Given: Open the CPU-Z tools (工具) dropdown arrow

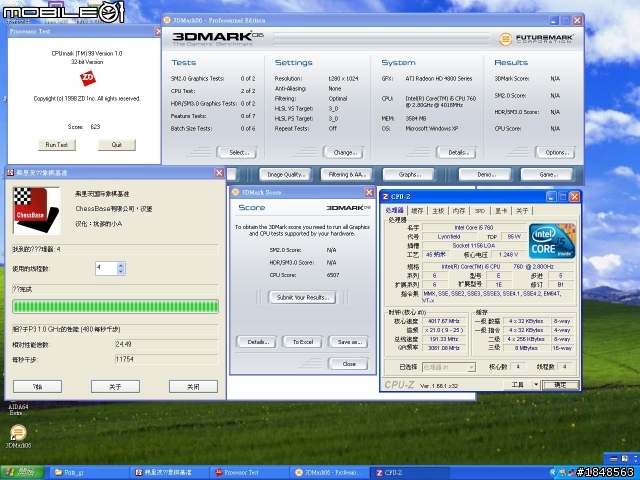Looking at the screenshot, I should pos(536,384).
